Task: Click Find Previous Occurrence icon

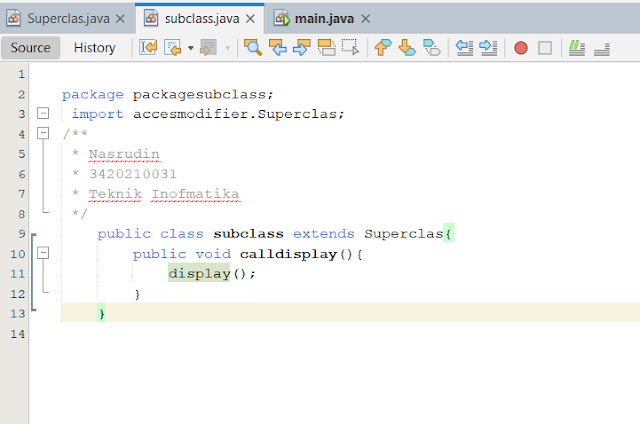Action: click(278, 48)
